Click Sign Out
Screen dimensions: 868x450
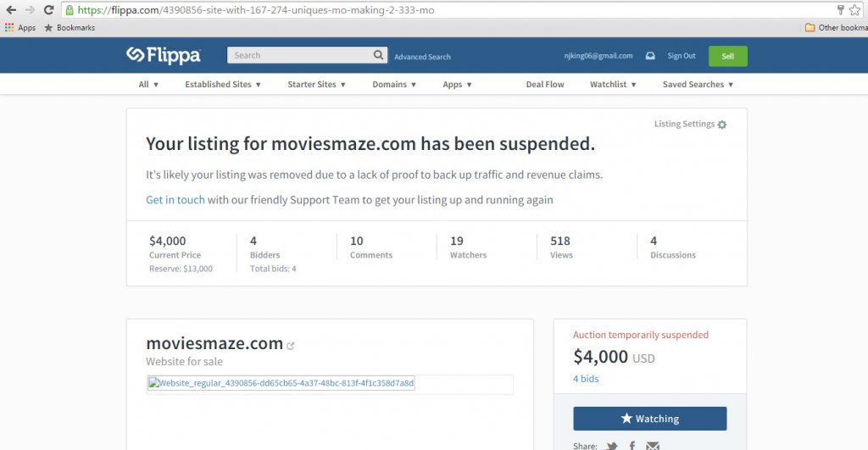pos(682,56)
